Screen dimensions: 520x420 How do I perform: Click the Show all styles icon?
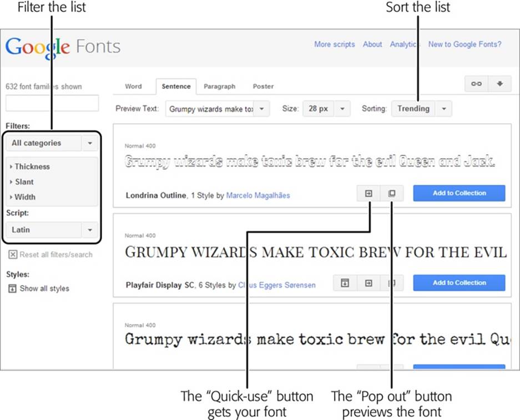tap(12, 289)
